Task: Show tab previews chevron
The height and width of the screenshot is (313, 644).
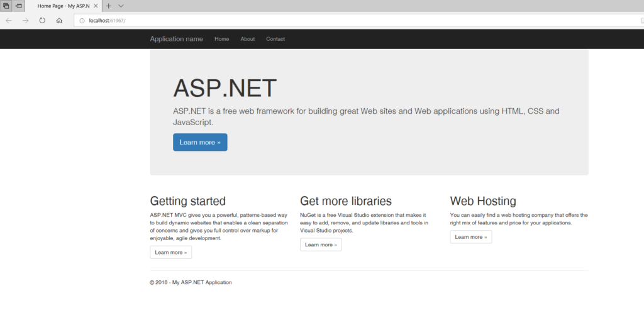Action: (x=121, y=6)
